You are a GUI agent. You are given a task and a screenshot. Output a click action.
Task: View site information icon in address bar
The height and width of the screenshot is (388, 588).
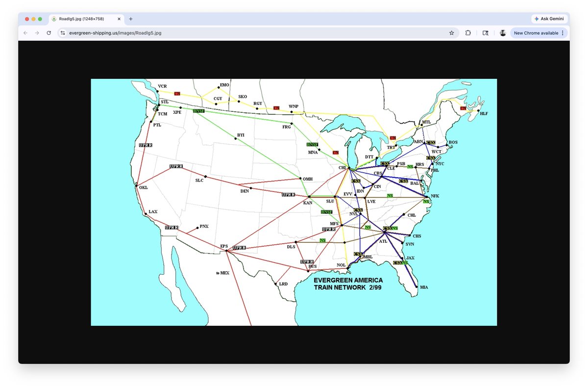pyautogui.click(x=63, y=33)
